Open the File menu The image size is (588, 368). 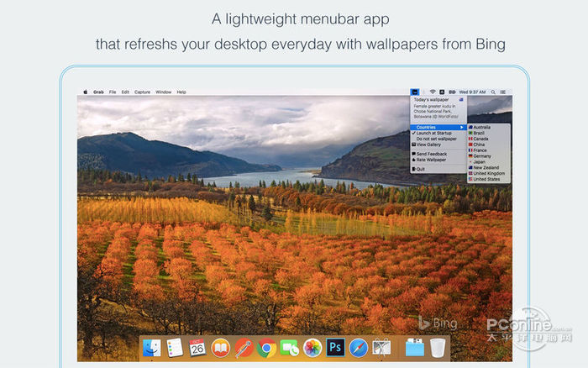(113, 92)
